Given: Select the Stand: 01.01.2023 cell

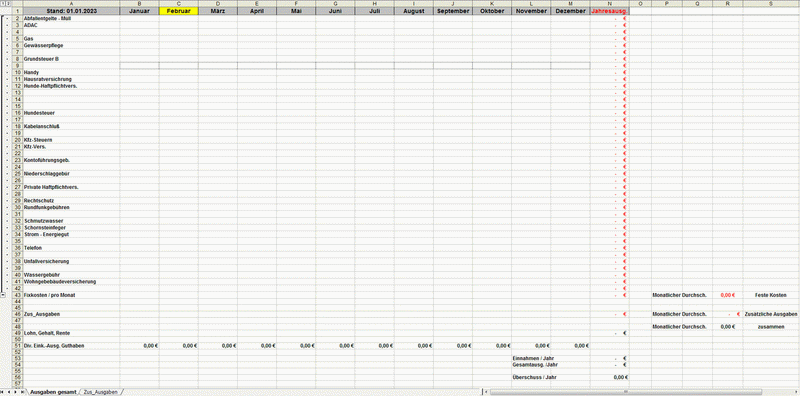Looking at the screenshot, I should pos(71,11).
